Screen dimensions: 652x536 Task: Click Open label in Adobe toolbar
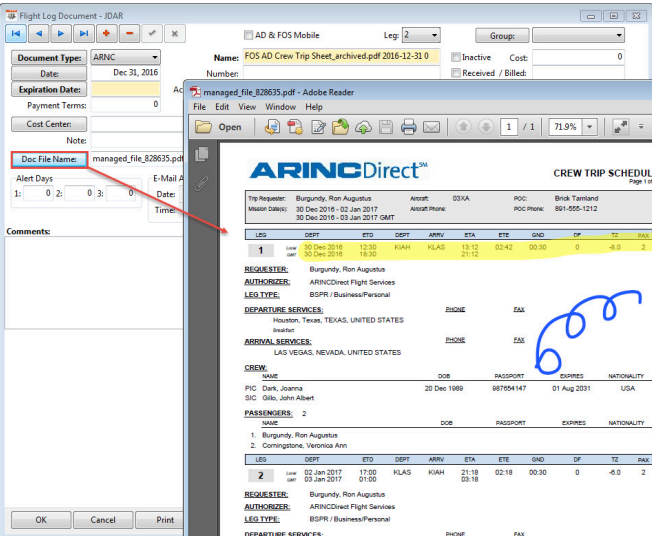[230, 127]
